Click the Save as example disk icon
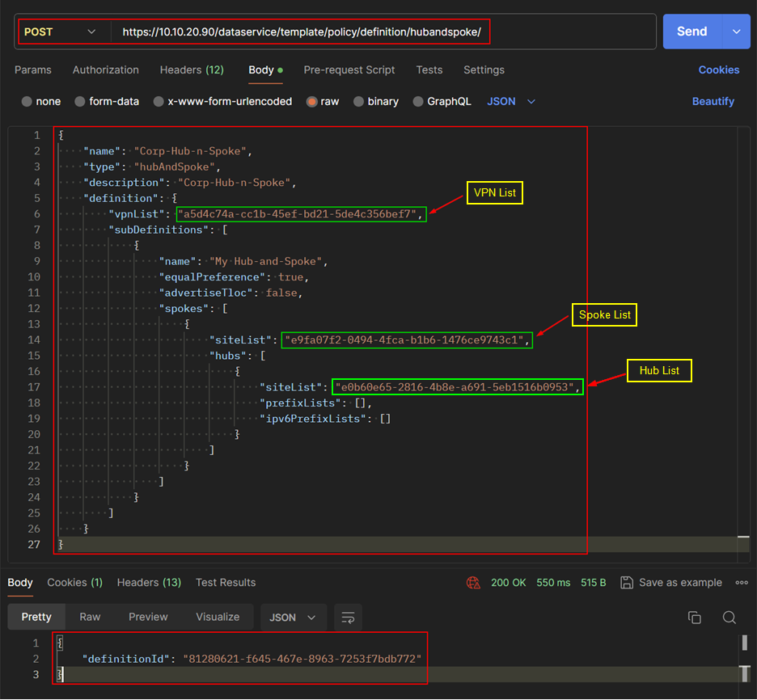Screen dimensions: 757x700 click(626, 583)
